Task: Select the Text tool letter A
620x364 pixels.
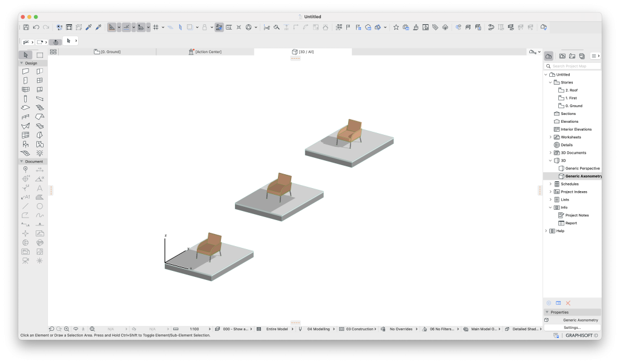Action: point(39,188)
